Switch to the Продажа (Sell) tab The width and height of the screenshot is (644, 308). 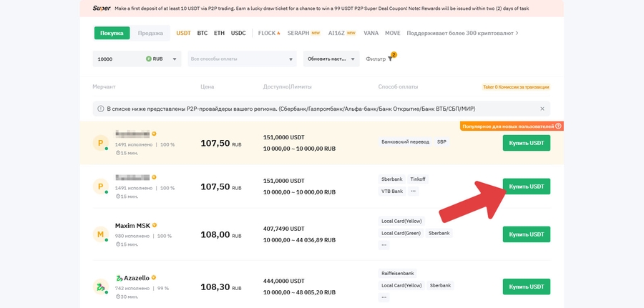click(x=150, y=33)
